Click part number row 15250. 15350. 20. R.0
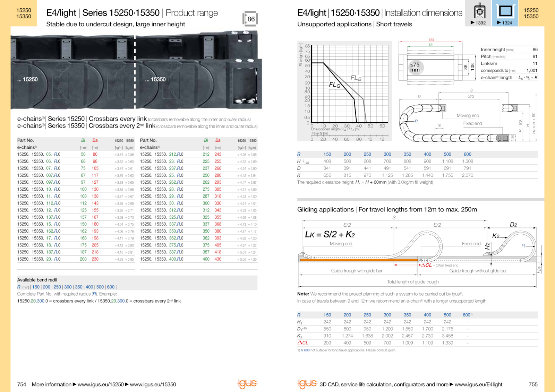555x392 pixels. [76, 259]
